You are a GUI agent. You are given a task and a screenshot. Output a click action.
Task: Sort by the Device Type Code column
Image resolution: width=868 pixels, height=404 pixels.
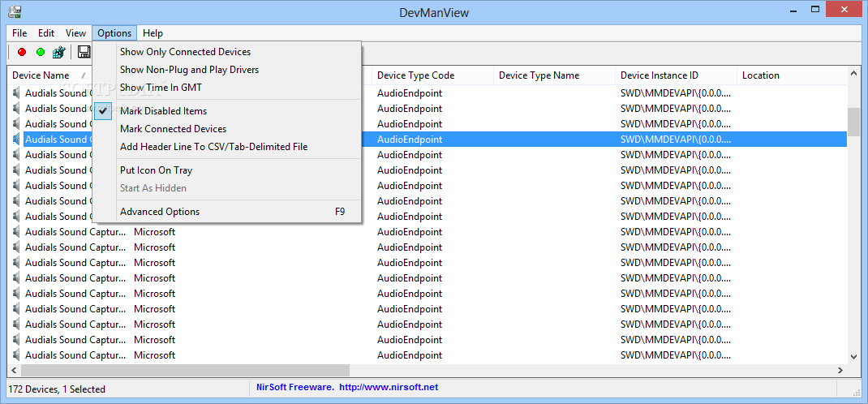click(433, 75)
